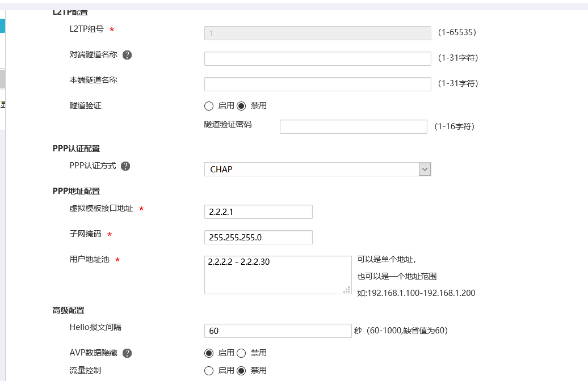Viewport: 588px width, 381px height.
Task: Click help icon next to PPP认证方式
Action: 125,166
